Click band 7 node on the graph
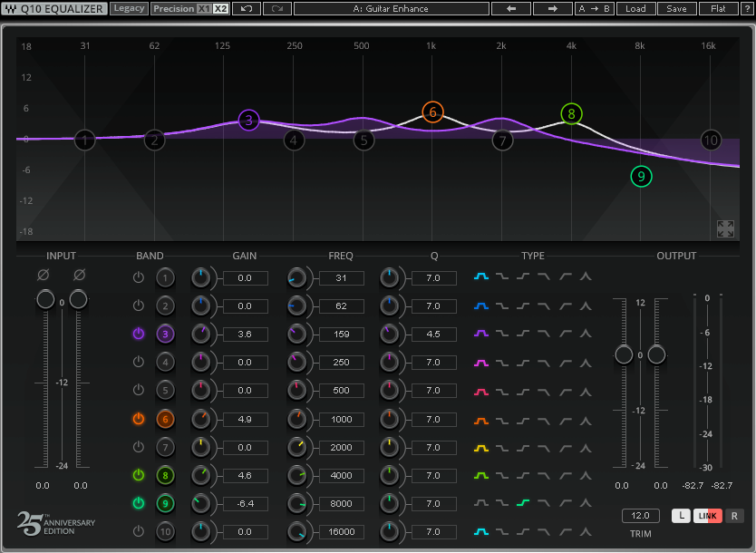 point(502,141)
